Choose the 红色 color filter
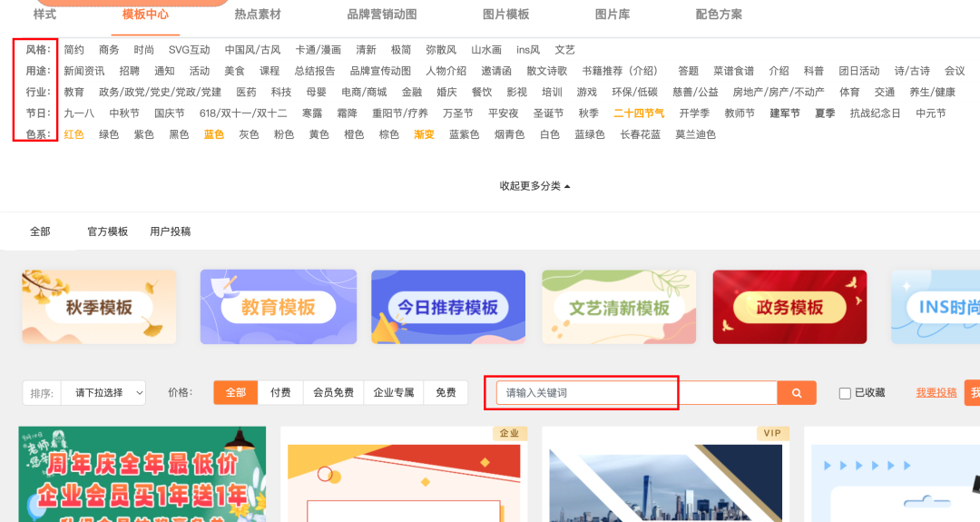980x522 pixels. tap(73, 134)
